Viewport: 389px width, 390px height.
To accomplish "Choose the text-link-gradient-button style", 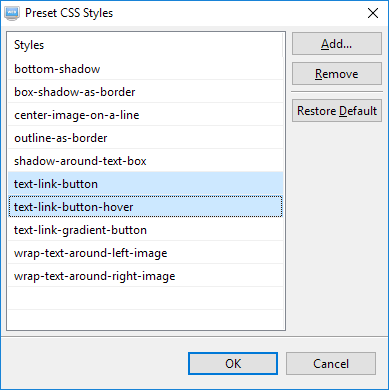I will pyautogui.click(x=146, y=230).
